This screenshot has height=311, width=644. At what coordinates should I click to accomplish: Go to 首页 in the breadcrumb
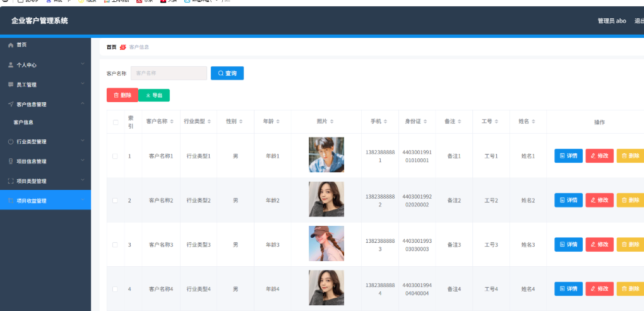[111, 47]
